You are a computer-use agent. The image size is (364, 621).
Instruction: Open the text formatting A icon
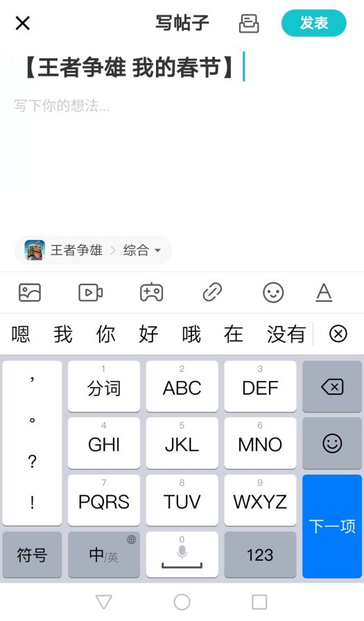[324, 293]
